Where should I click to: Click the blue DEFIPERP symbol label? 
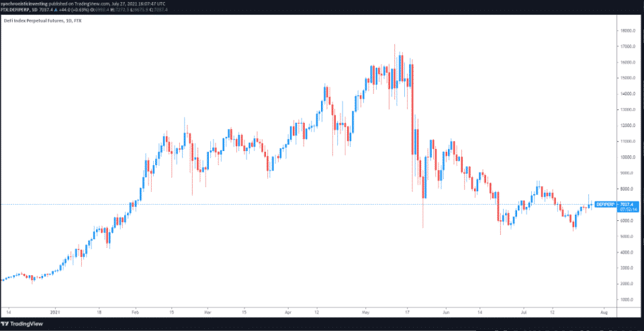(x=605, y=204)
